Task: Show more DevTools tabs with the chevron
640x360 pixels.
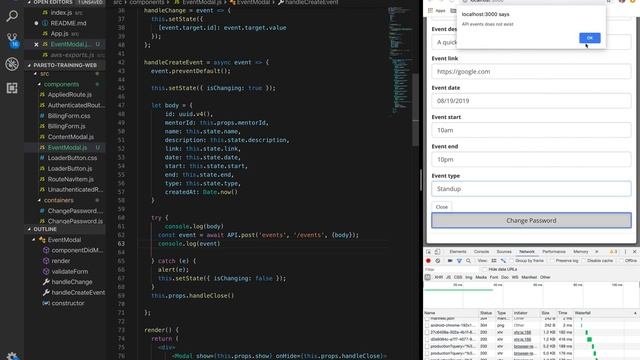Action: click(x=597, y=252)
